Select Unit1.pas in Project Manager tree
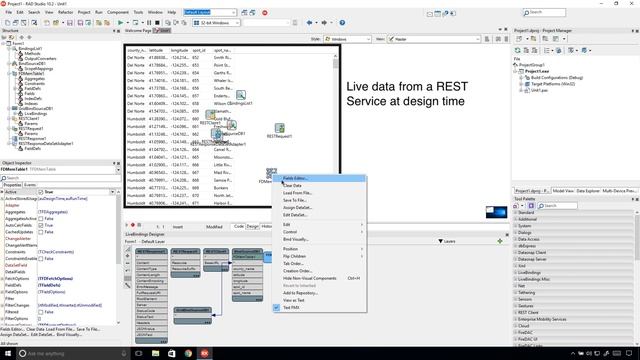This screenshot has height=360, width=640. pos(539,91)
